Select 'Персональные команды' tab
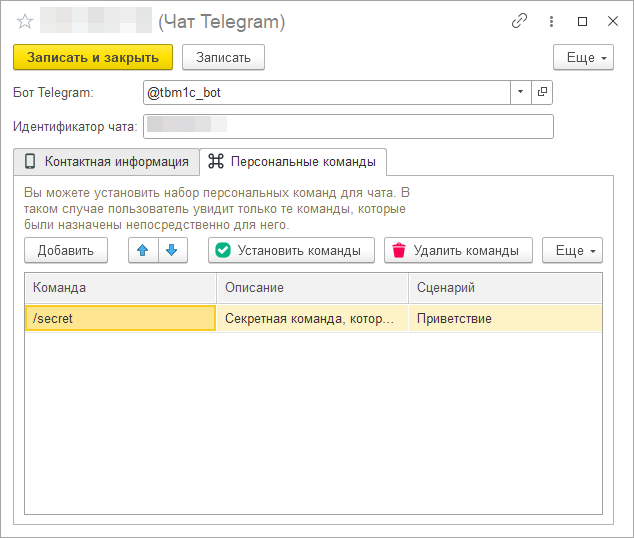The height and width of the screenshot is (538, 634). pos(293,162)
